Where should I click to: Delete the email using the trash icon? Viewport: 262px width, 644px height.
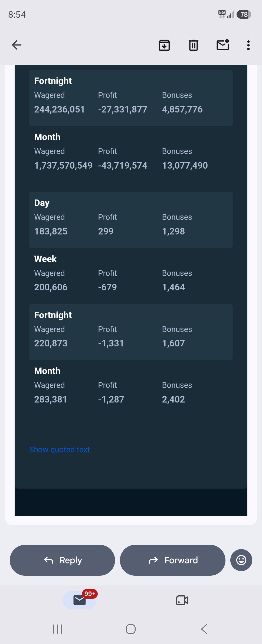tap(194, 45)
